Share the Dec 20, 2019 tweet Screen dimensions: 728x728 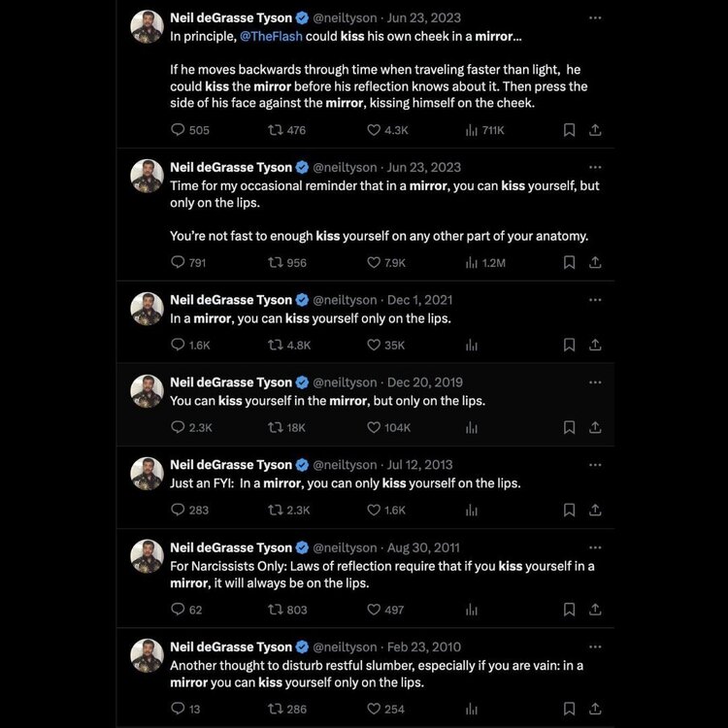596,427
